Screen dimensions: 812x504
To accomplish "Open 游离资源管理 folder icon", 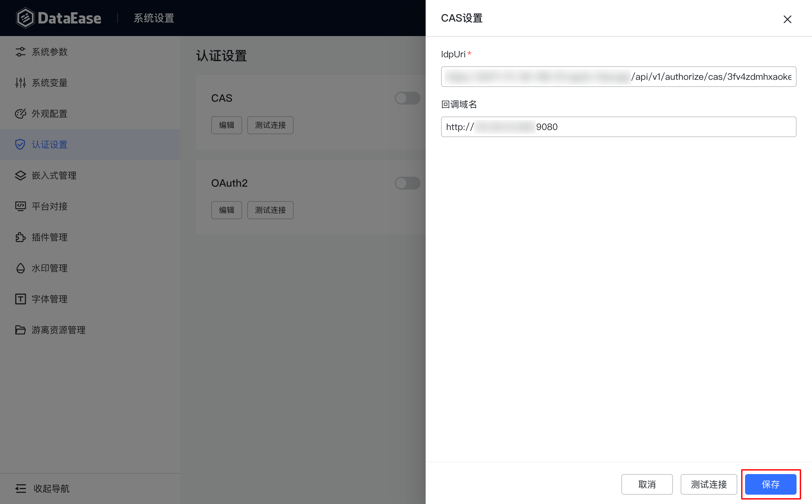I will click(x=20, y=330).
